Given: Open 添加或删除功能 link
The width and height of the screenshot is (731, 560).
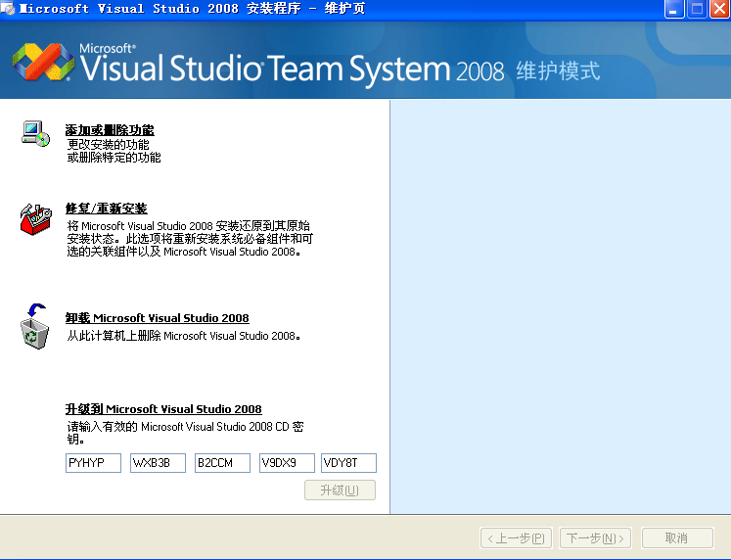Looking at the screenshot, I should 110,130.
